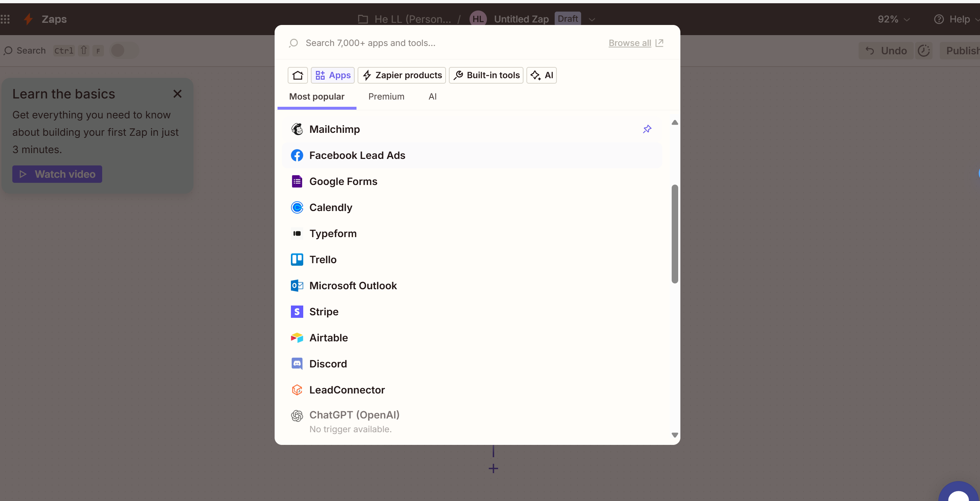The image size is (980, 501).
Task: Close the Learn the basics panel
Action: (177, 94)
